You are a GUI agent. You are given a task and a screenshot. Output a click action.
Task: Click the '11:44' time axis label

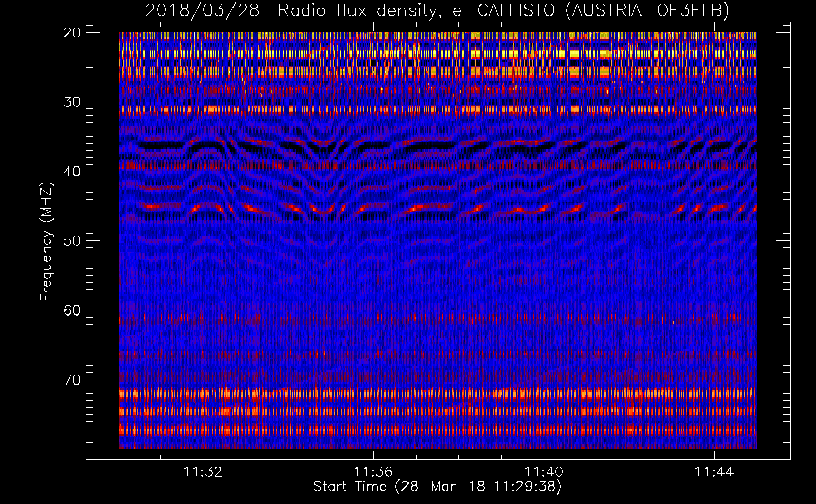point(714,472)
